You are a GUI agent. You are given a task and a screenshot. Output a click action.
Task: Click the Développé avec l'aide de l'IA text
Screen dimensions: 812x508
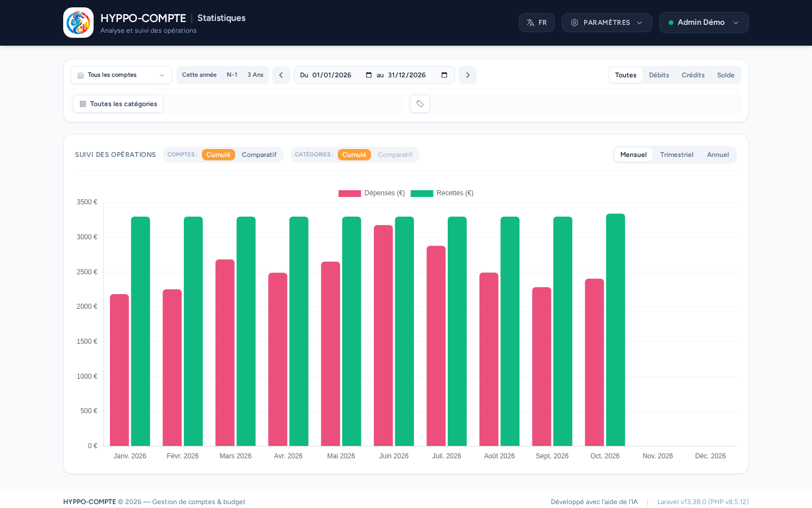(x=594, y=502)
